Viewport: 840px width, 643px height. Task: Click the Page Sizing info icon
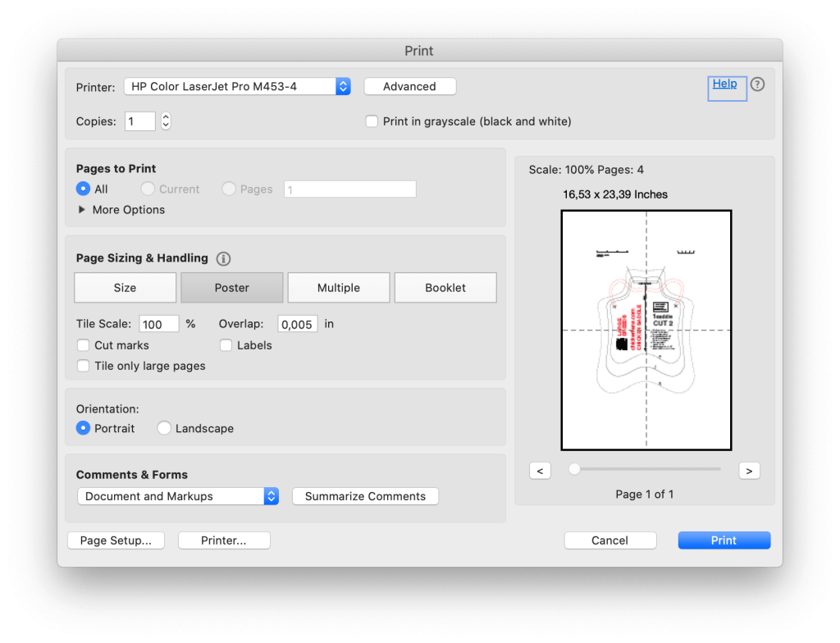tap(223, 258)
